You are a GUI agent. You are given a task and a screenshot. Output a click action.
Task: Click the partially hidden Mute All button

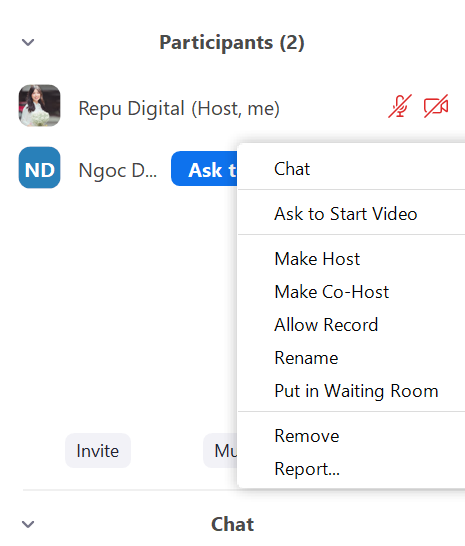click(220, 451)
